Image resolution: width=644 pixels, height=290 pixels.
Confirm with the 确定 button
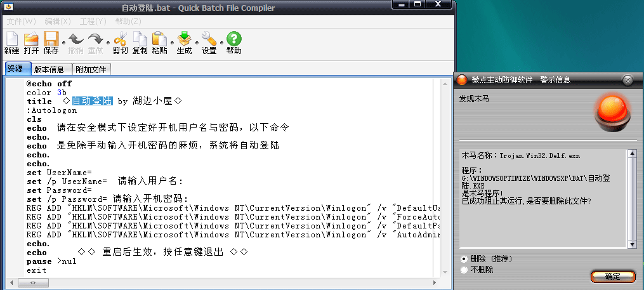click(x=613, y=277)
